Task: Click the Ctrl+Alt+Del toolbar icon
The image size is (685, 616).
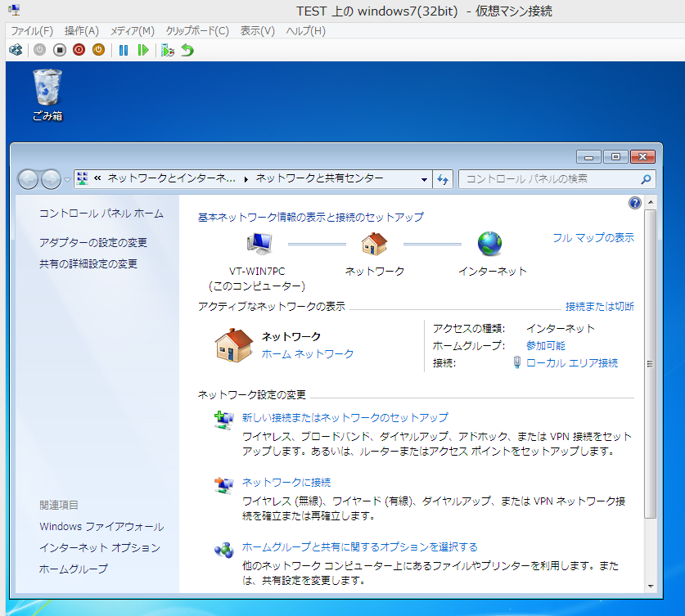Action: click(x=16, y=50)
